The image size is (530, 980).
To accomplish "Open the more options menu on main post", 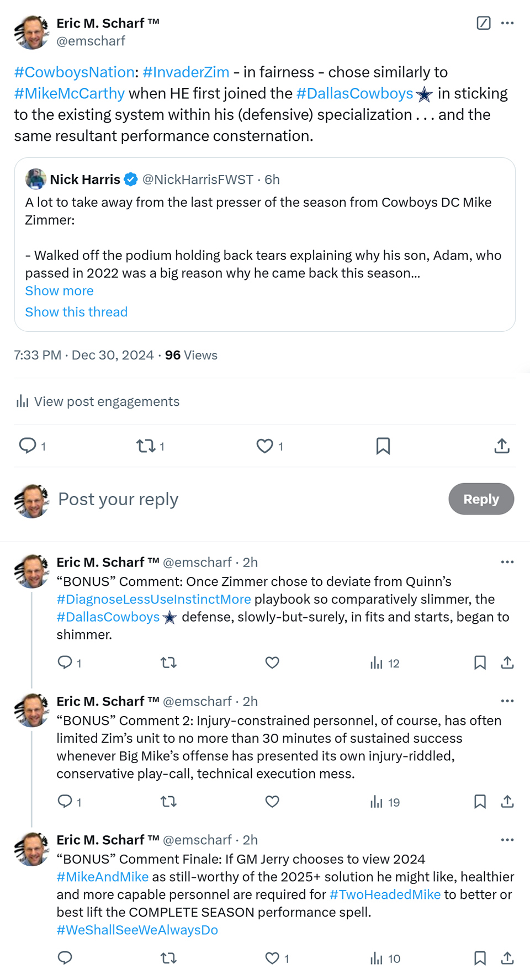I will tap(507, 23).
